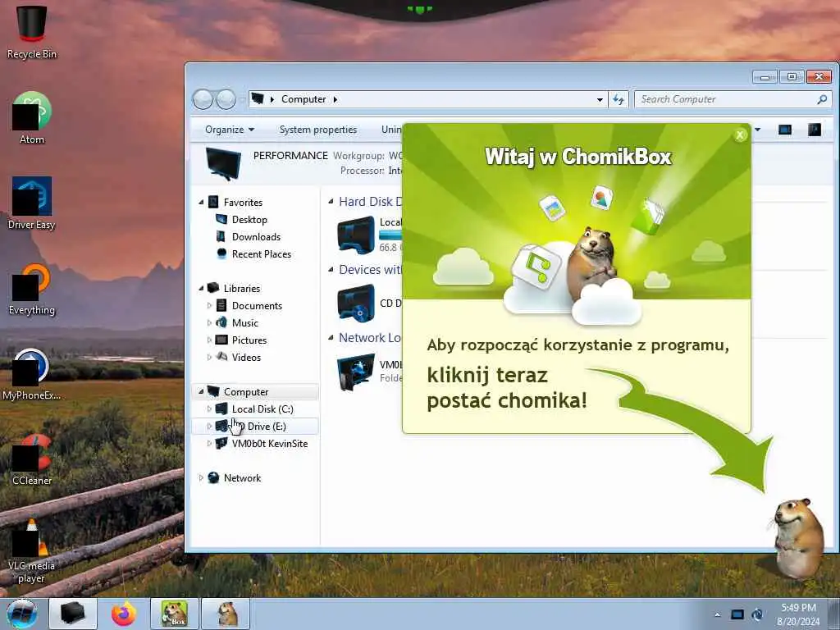Collapse the Libraries tree group
The height and width of the screenshot is (630, 840).
click(202, 288)
